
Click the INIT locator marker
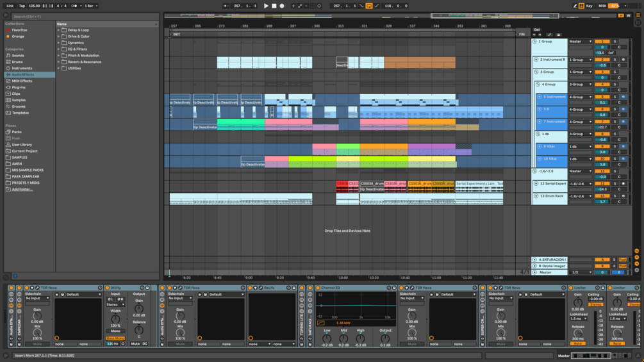(176, 35)
